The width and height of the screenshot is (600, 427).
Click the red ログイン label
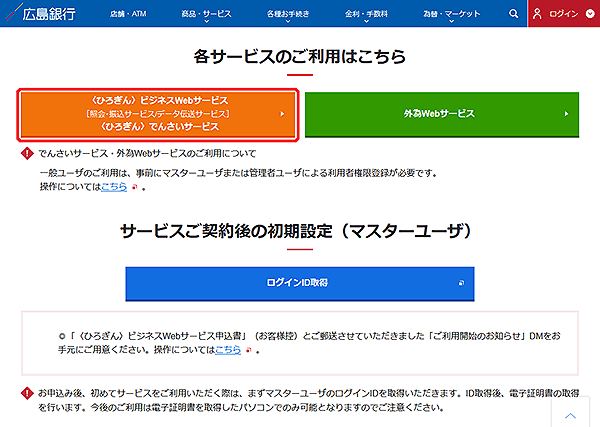564,14
